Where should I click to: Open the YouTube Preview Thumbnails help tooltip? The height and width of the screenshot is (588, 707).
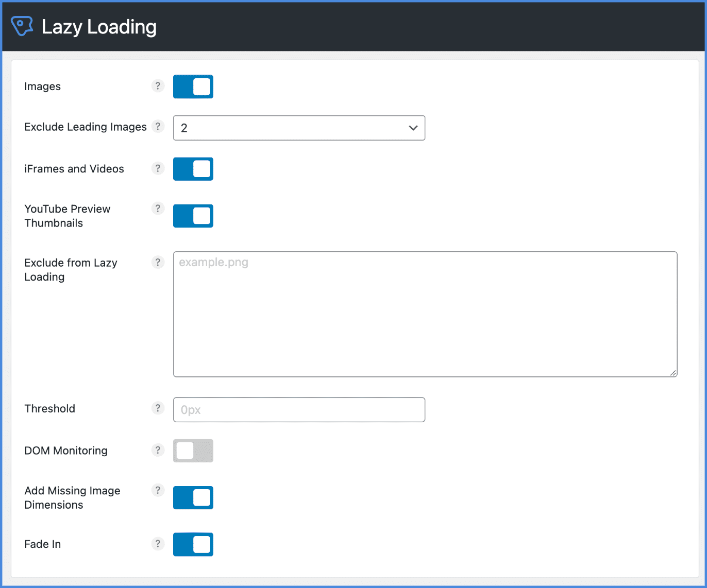[x=158, y=209]
